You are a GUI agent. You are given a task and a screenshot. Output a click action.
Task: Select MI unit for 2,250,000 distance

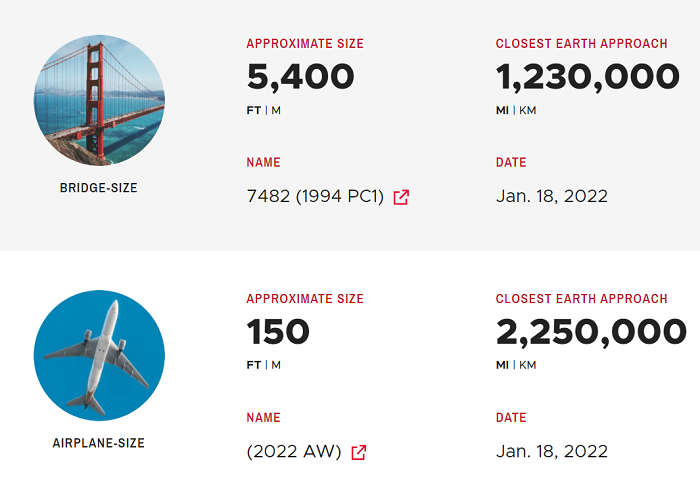[x=502, y=365]
